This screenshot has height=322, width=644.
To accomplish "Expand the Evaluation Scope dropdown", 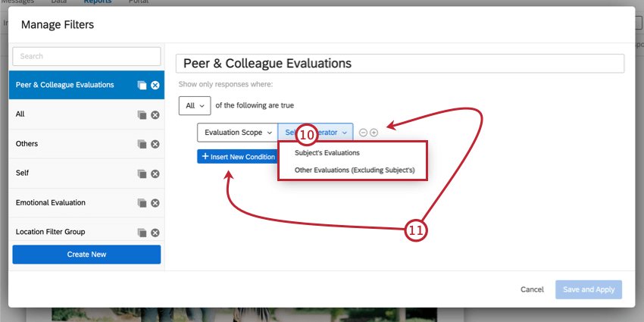I will pos(237,133).
